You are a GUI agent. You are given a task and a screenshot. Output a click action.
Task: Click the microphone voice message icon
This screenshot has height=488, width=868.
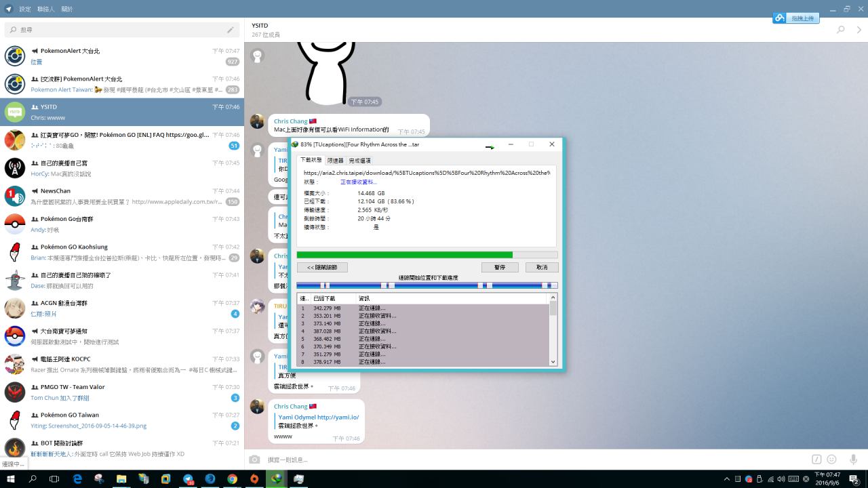click(853, 460)
